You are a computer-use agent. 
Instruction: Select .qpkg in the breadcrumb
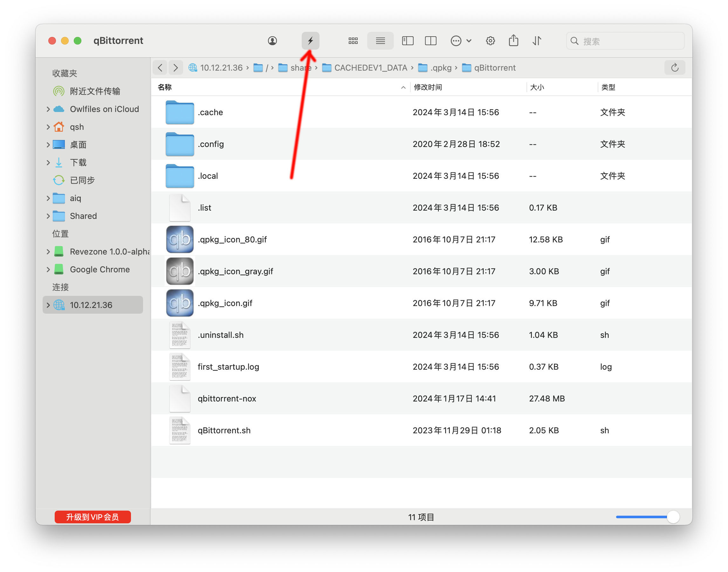435,68
